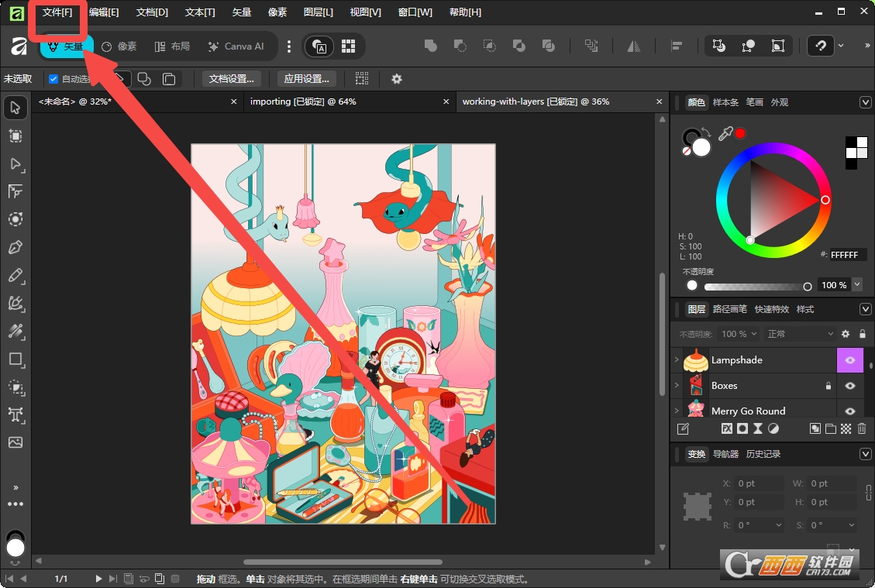Hide the Lampshade layer

(x=850, y=359)
